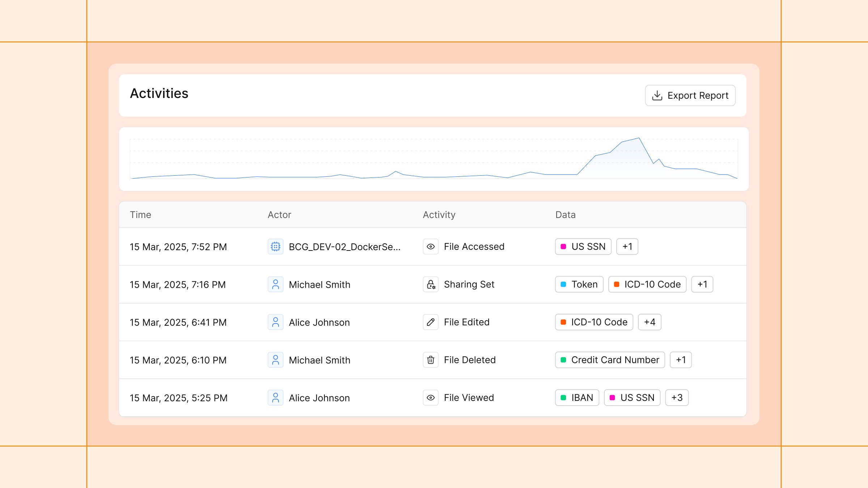Click the trash icon beside File Deleted

(431, 360)
